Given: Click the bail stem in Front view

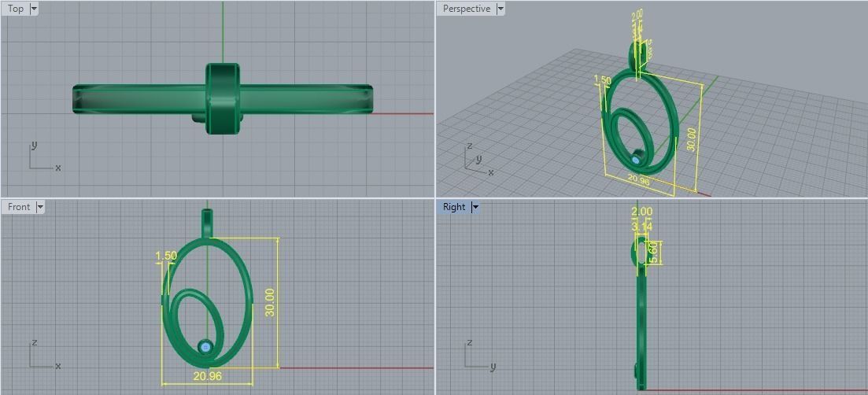Looking at the screenshot, I should tap(207, 223).
